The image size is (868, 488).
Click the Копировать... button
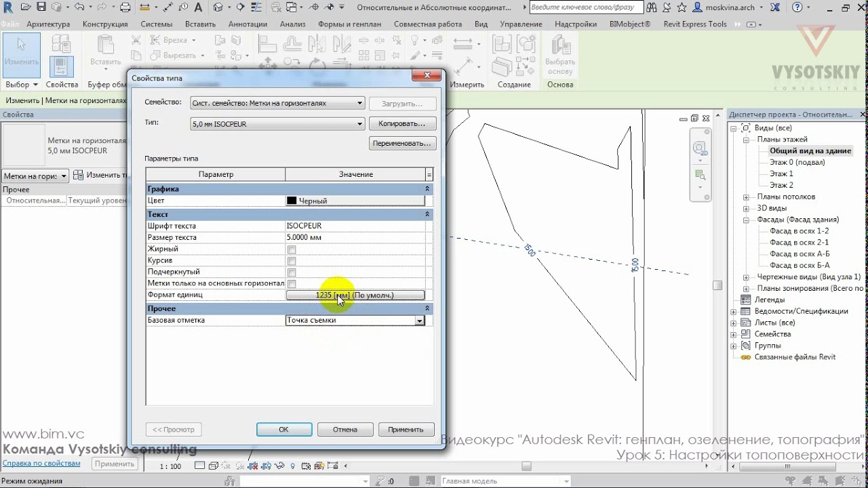(x=402, y=124)
